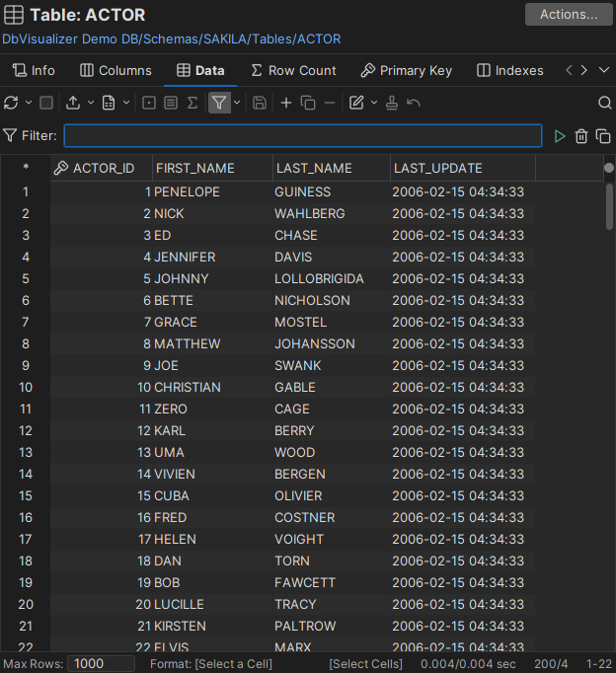616x673 pixels.
Task: Click the stamp icon in toolbar
Action: tap(392, 103)
